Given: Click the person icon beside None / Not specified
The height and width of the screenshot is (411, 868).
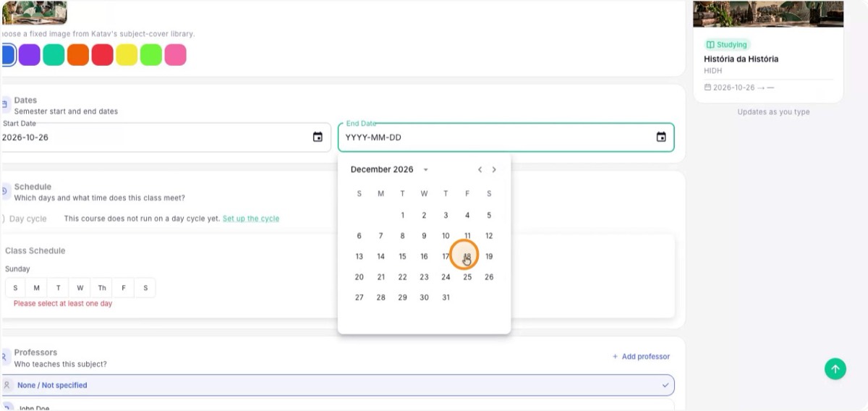Looking at the screenshot, I should click(7, 385).
